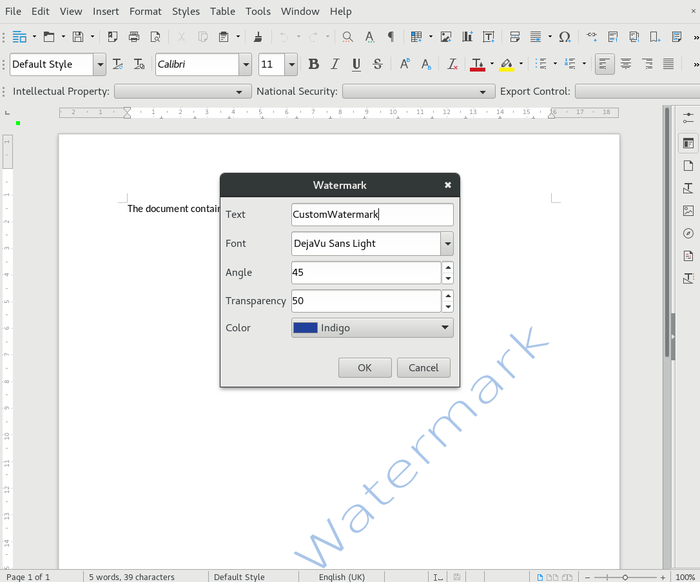
Task: Click the watermark Text input field
Action: click(371, 214)
